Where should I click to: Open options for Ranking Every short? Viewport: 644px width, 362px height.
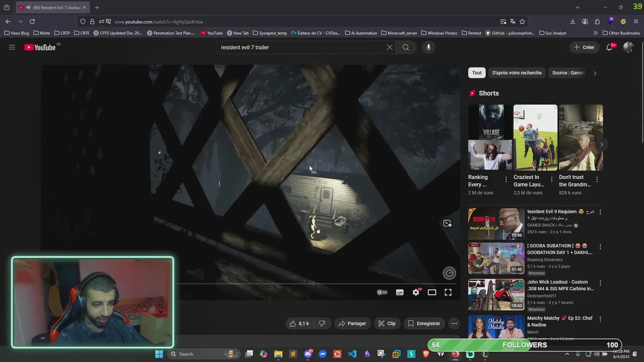click(x=506, y=179)
